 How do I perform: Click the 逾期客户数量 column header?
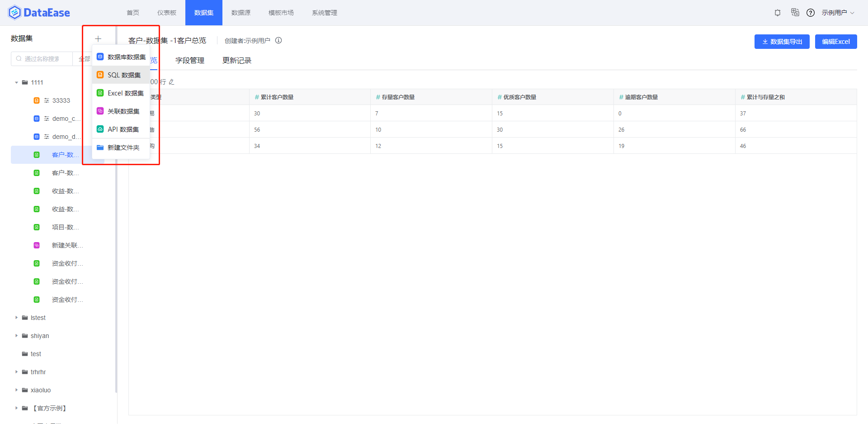675,97
